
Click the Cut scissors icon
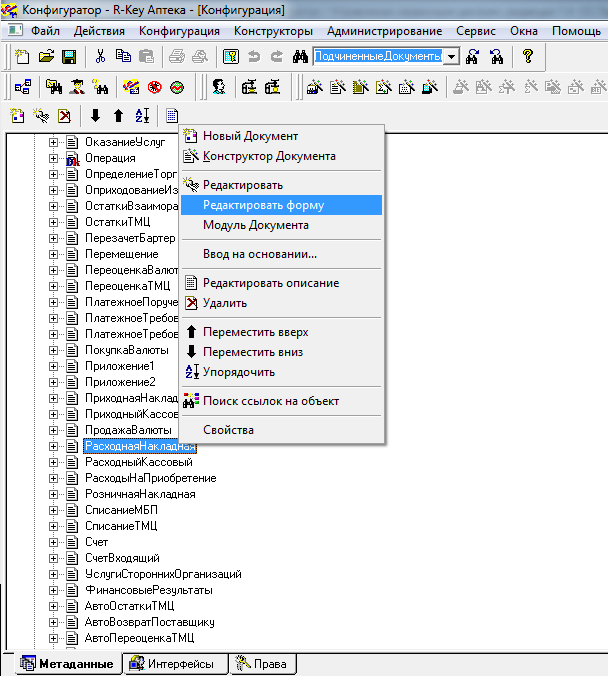point(101,57)
